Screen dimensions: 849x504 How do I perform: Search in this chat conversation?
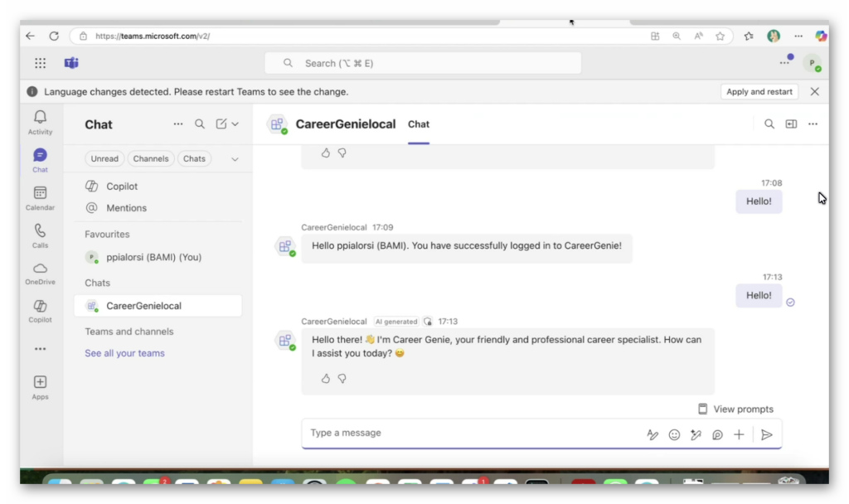point(769,124)
